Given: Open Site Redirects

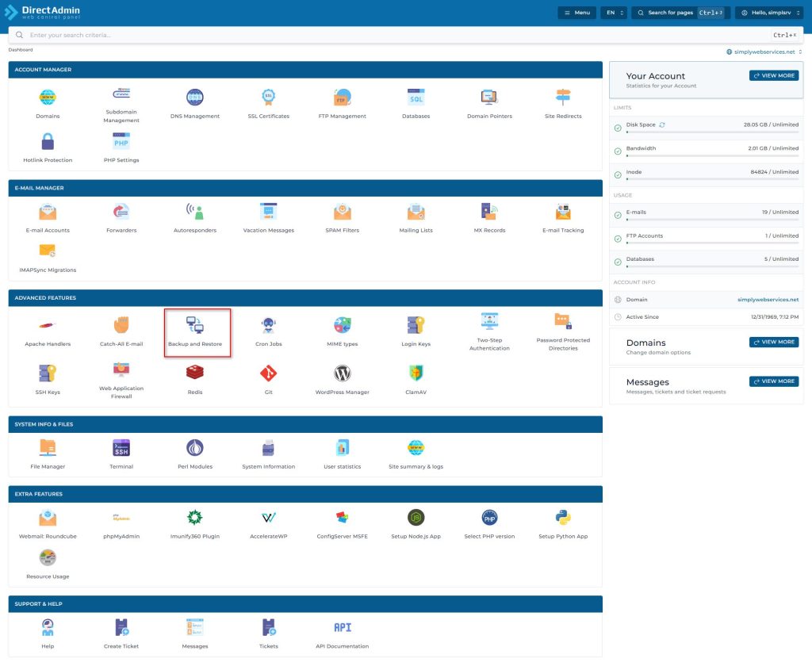Looking at the screenshot, I should tap(563, 104).
